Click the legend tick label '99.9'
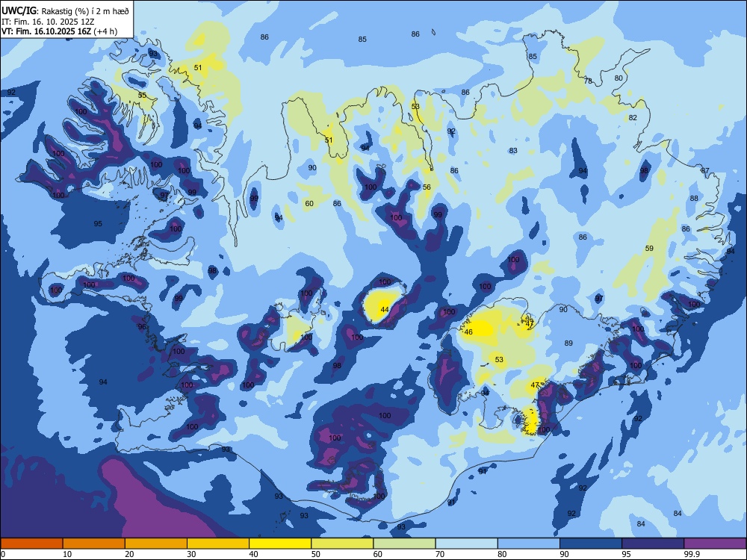The width and height of the screenshot is (747, 560). (x=692, y=554)
